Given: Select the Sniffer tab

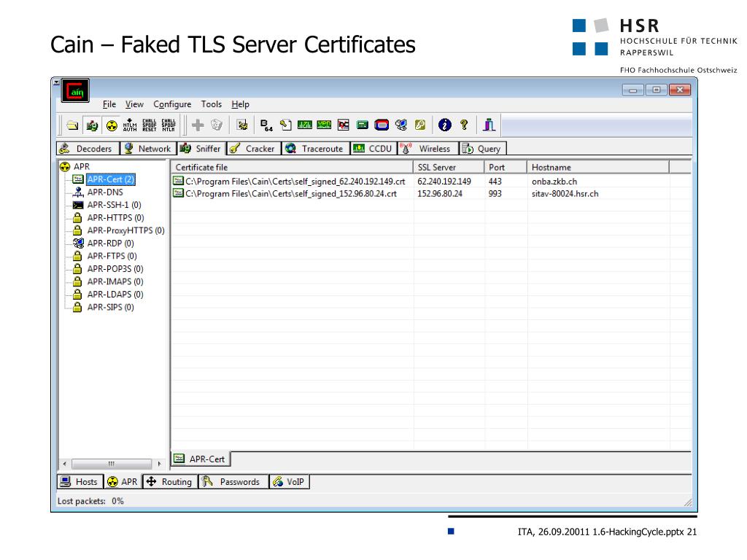Looking at the screenshot, I should [x=201, y=149].
